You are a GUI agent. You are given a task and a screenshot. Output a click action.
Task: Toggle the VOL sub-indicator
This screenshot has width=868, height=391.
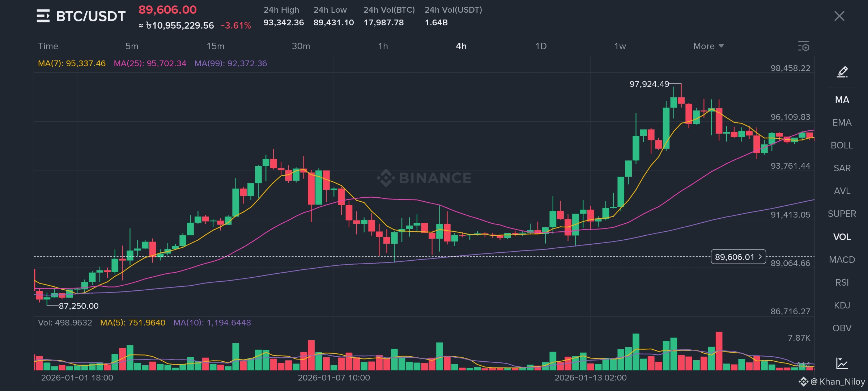[x=842, y=237]
